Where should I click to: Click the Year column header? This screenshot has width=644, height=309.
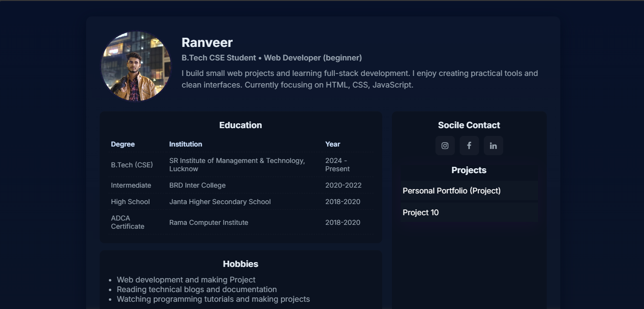click(332, 144)
